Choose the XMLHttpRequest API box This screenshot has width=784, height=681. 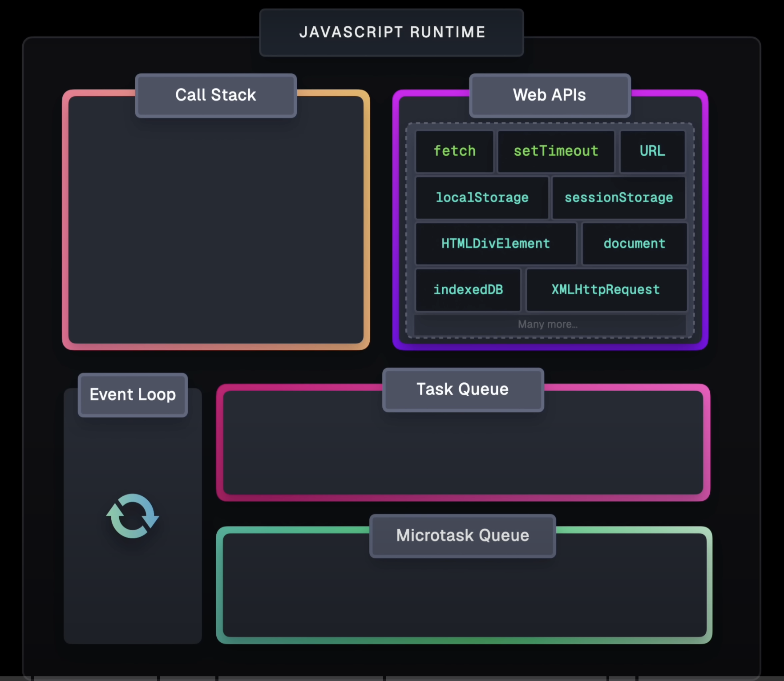(606, 290)
